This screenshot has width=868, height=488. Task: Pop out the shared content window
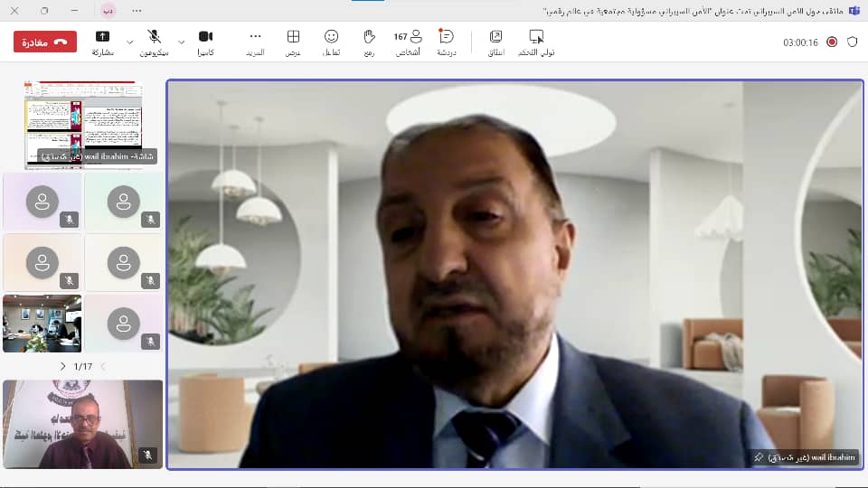click(x=495, y=42)
